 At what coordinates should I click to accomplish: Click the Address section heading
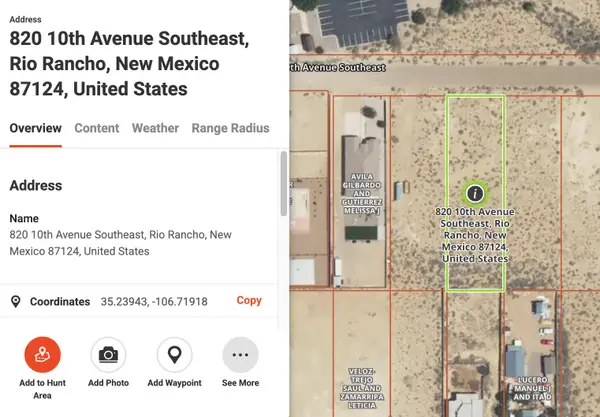(36, 186)
